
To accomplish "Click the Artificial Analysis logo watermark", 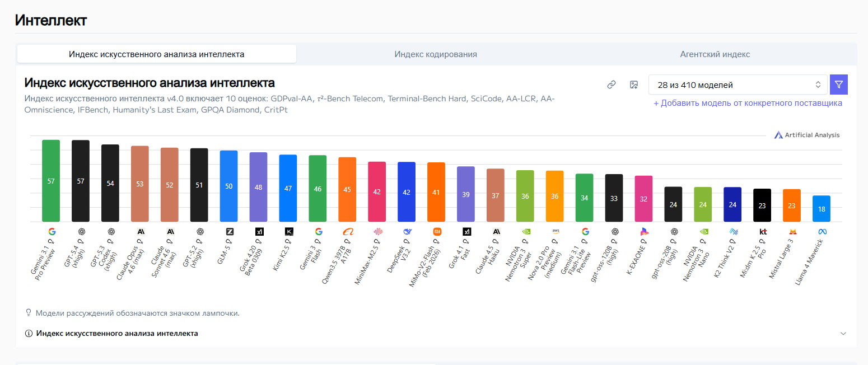I will point(807,135).
